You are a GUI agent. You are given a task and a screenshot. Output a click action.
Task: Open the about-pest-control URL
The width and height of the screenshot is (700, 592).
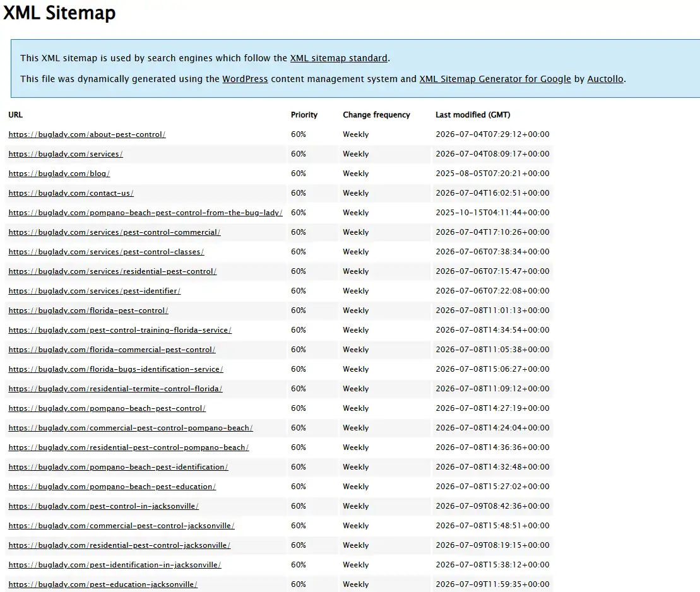(x=87, y=134)
